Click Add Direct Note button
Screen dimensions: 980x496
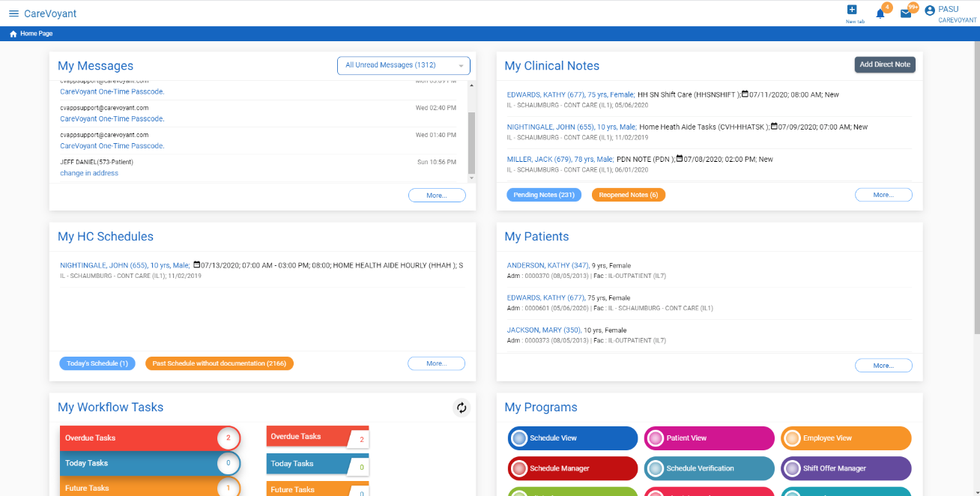pyautogui.click(x=885, y=64)
